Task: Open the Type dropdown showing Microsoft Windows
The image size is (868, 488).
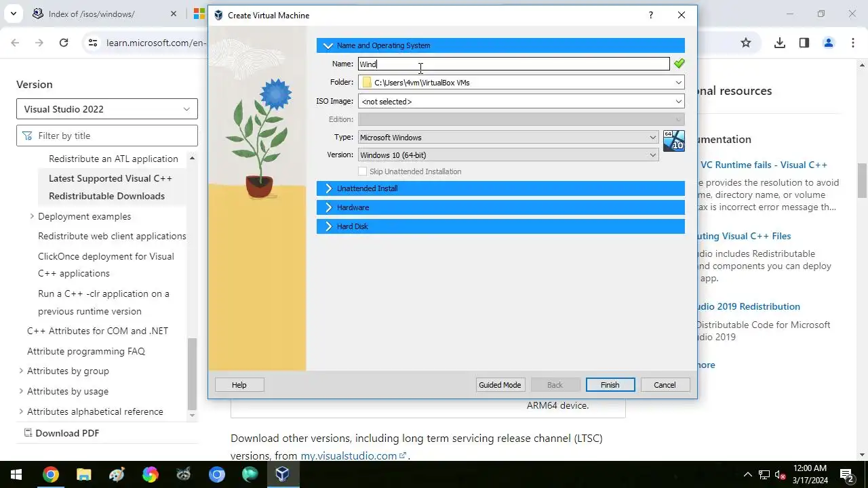Action: point(508,138)
